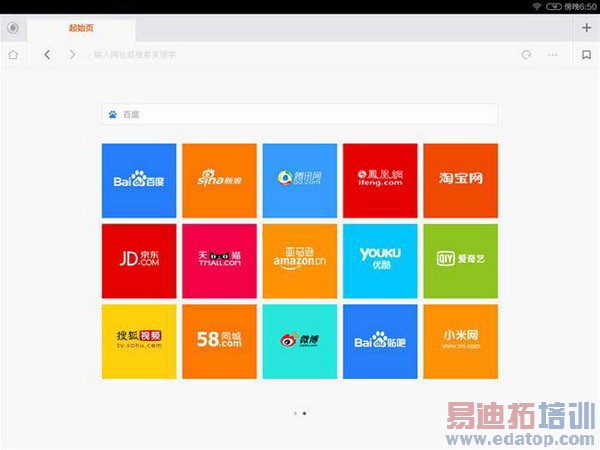Select second page indicator dot
Viewport: 600px width, 450px height.
(x=304, y=413)
